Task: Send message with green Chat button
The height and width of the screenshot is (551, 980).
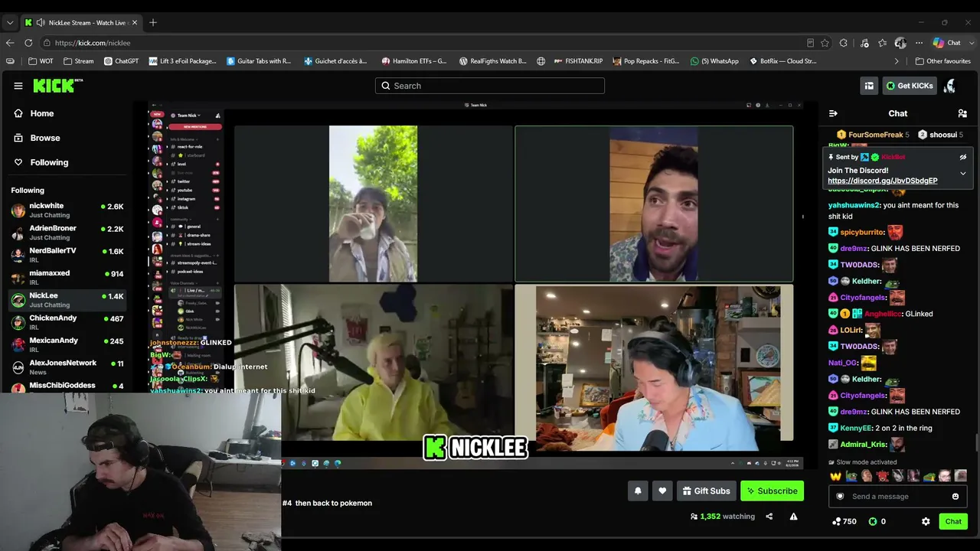Action: click(953, 521)
